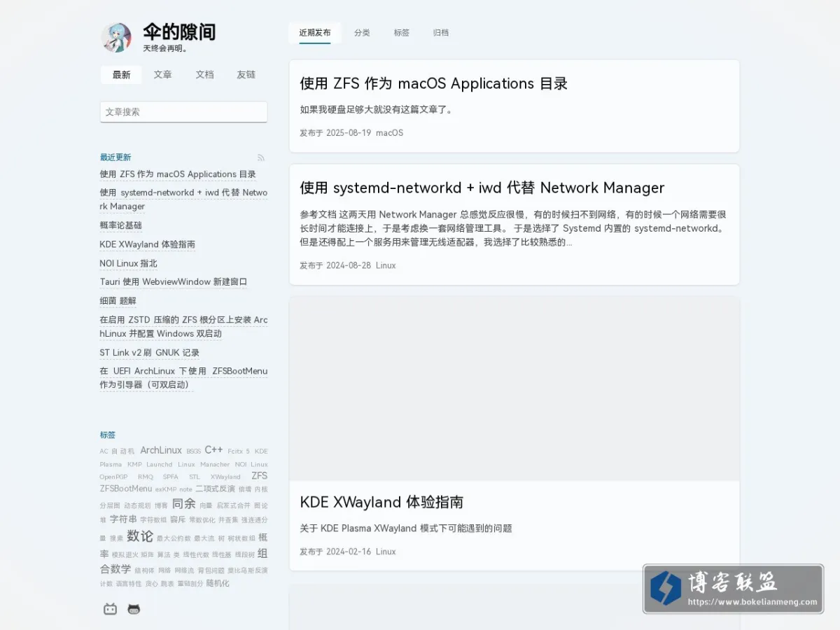The height and width of the screenshot is (630, 840).
Task: Click the 启发式合并 tag
Action: pos(233,505)
